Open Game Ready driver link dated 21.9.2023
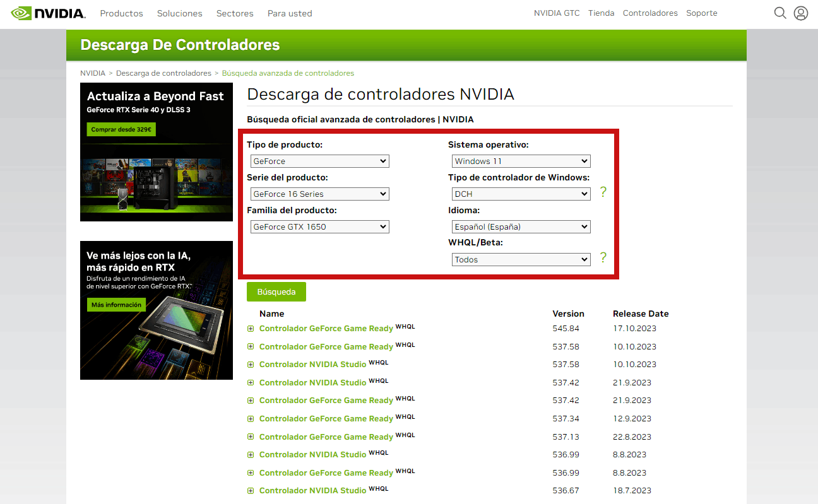 (326, 401)
